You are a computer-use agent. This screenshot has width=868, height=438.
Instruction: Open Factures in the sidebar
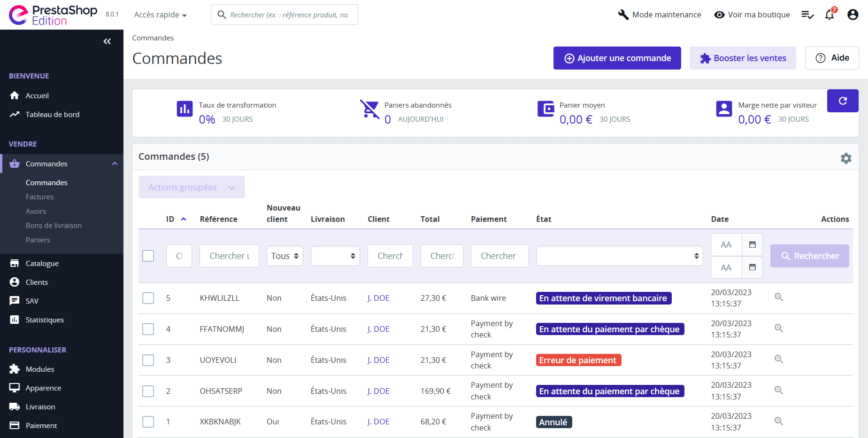tap(40, 197)
